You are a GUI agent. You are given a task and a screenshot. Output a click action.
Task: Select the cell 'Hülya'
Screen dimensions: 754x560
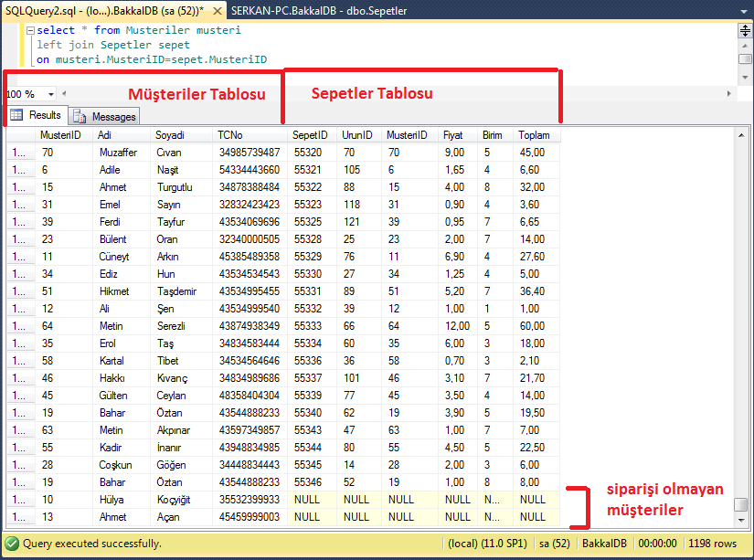(x=122, y=500)
